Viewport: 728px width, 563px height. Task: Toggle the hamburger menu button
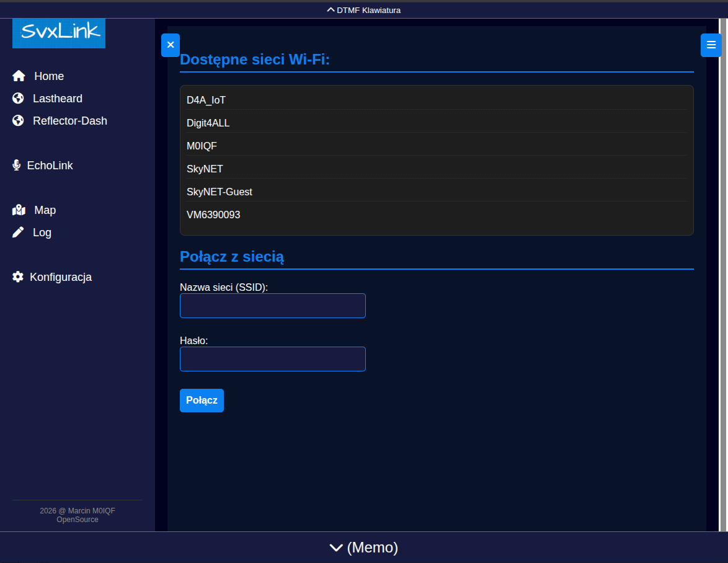(x=711, y=45)
